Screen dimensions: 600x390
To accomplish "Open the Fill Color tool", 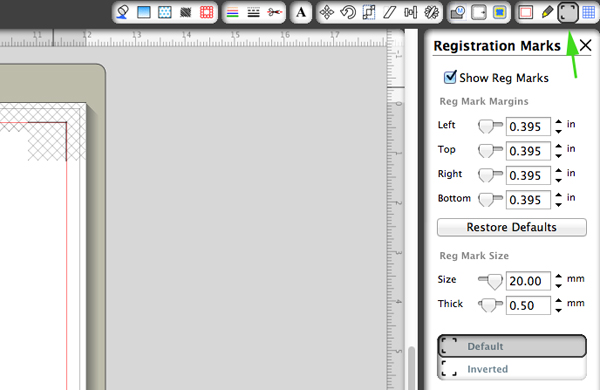I will [122, 12].
